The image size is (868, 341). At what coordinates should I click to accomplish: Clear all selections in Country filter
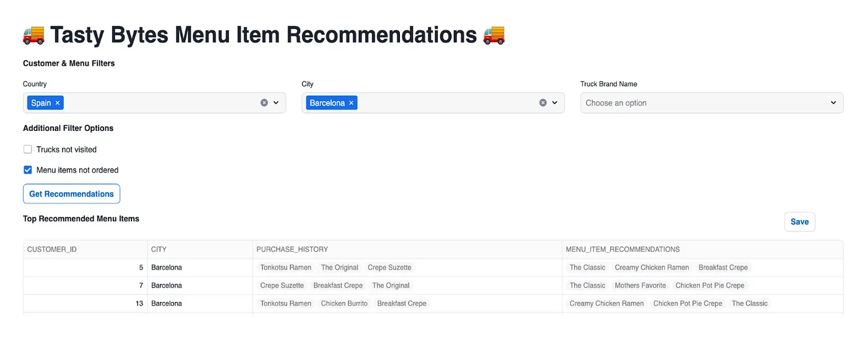point(264,103)
